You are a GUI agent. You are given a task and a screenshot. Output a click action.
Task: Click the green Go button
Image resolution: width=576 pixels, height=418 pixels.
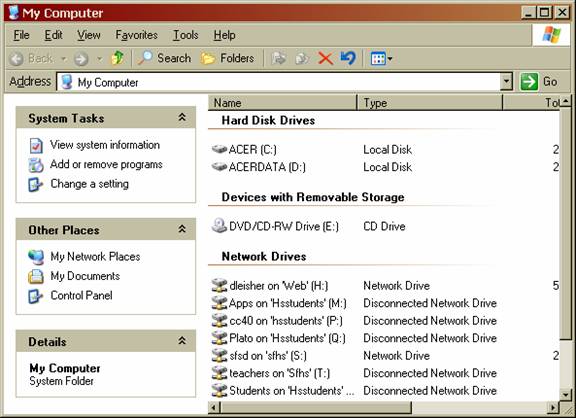point(539,82)
